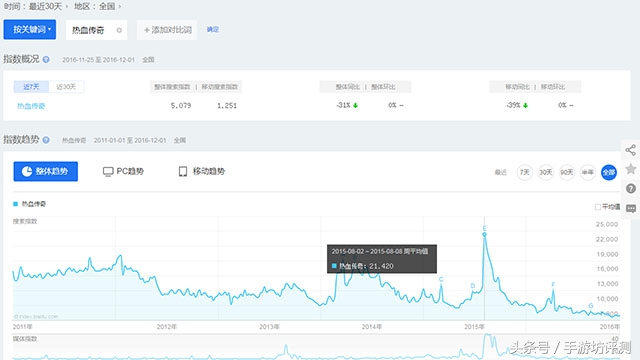Click the mobile search index value 1,251
Screen dimensions: 640x360
(227, 105)
